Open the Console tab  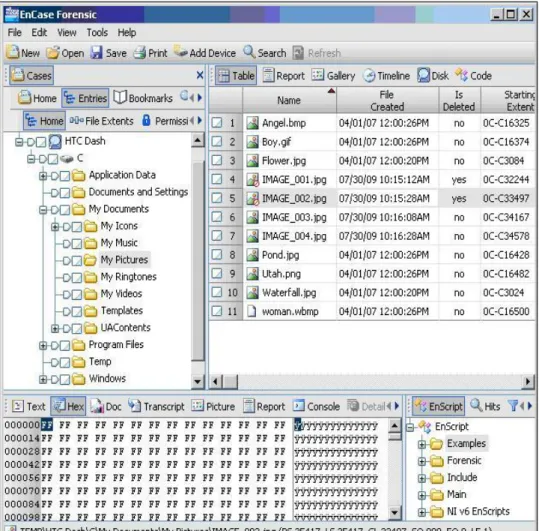316,407
